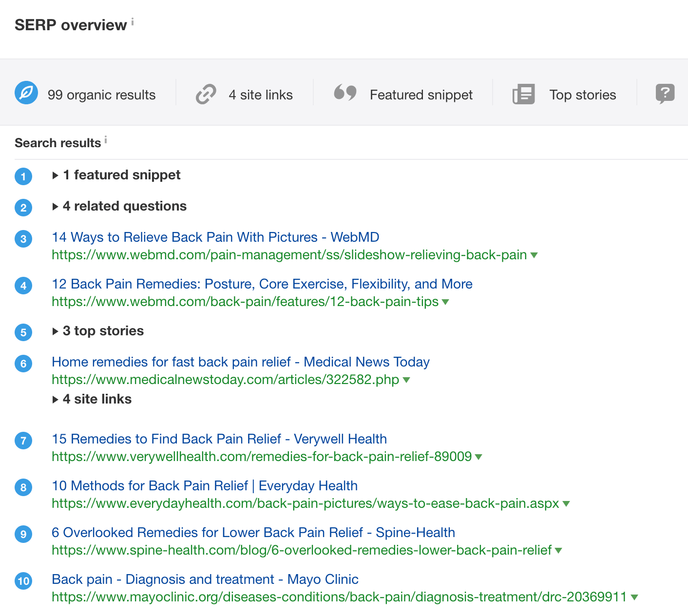The width and height of the screenshot is (688, 616).
Task: Click the spine-health.com blog URL
Action: coord(302,550)
